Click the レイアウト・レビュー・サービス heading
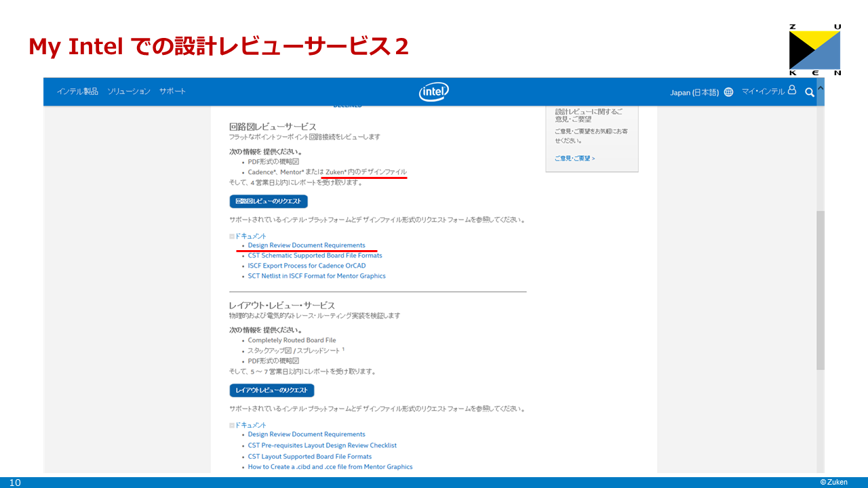 pyautogui.click(x=282, y=306)
